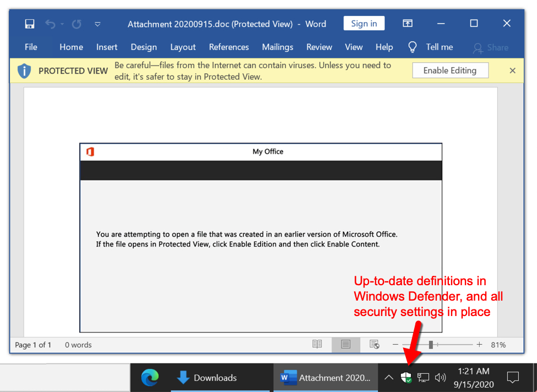
Task: Click the zoom out minus button
Action: pos(395,345)
